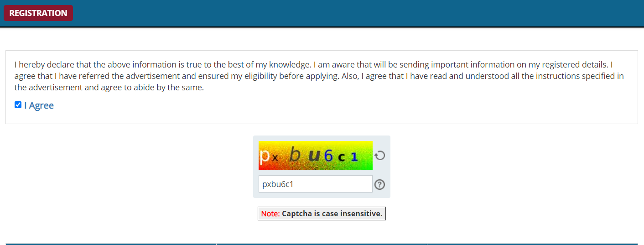The image size is (644, 245).
Task: Click the red Note: label
Action: (270, 214)
